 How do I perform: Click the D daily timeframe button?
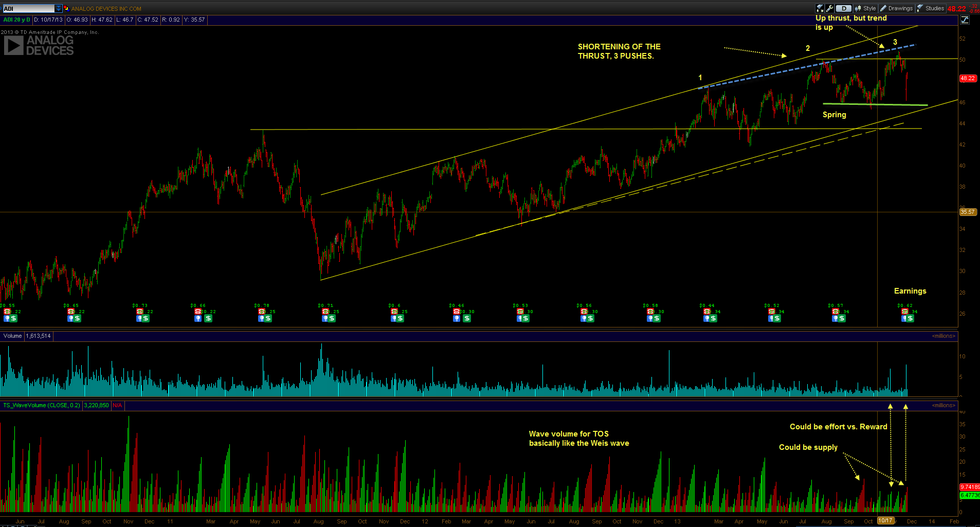(x=844, y=8)
